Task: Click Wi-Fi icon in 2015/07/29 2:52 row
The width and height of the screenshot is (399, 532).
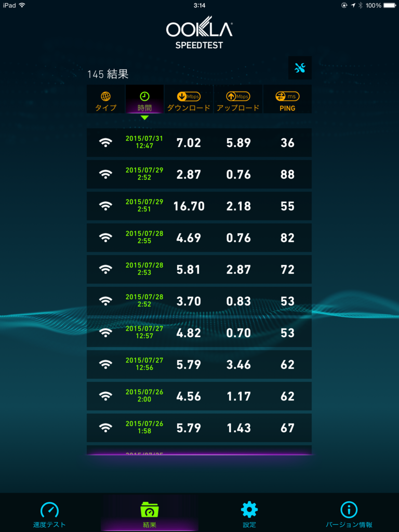Action: tap(106, 175)
